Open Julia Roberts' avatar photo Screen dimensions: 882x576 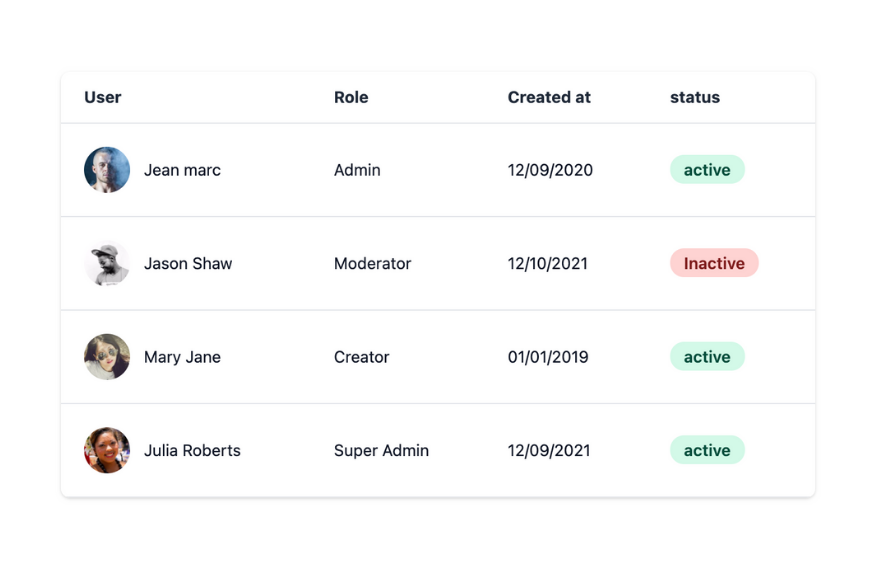click(107, 451)
